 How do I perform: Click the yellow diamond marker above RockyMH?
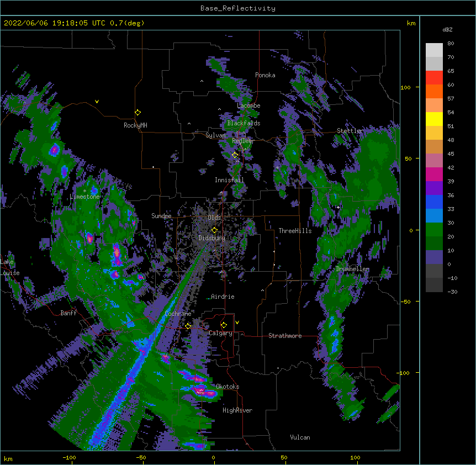click(137, 112)
